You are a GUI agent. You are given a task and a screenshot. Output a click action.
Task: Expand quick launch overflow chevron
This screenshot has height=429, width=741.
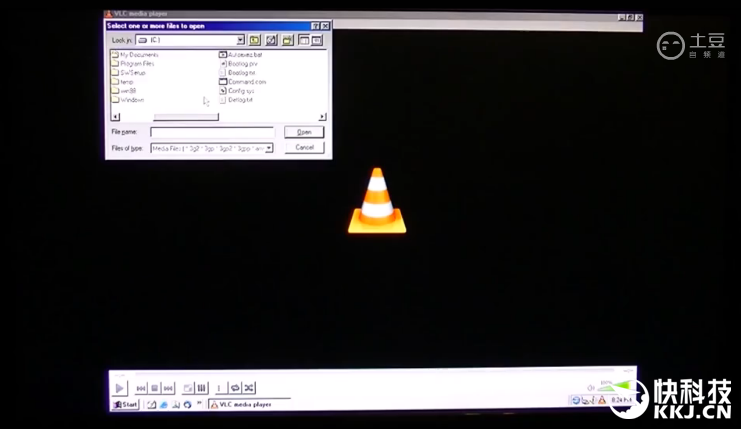coord(199,403)
